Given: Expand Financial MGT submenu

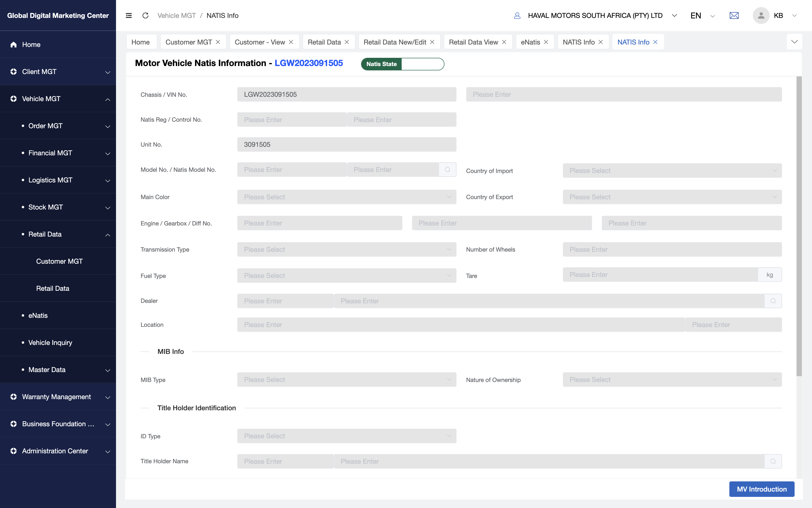Looking at the screenshot, I should (x=108, y=154).
